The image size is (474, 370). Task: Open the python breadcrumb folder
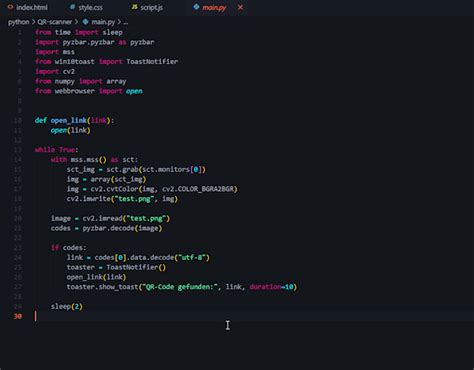[19, 22]
